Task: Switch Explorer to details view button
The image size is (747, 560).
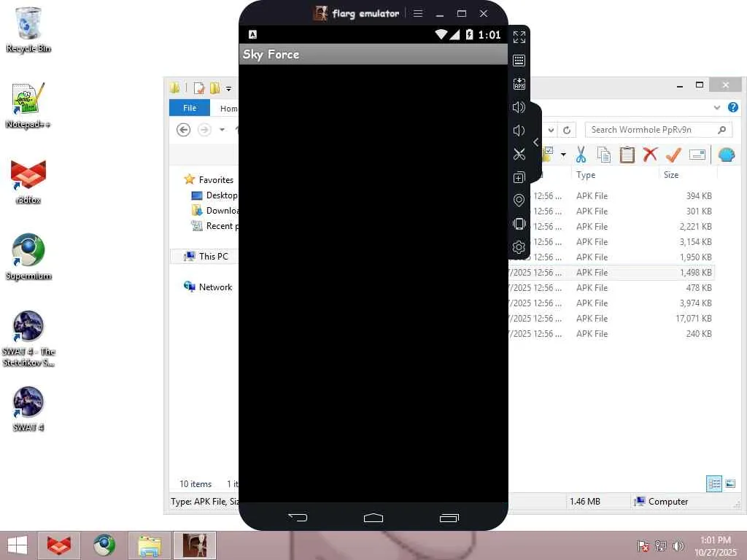Action: [713, 484]
